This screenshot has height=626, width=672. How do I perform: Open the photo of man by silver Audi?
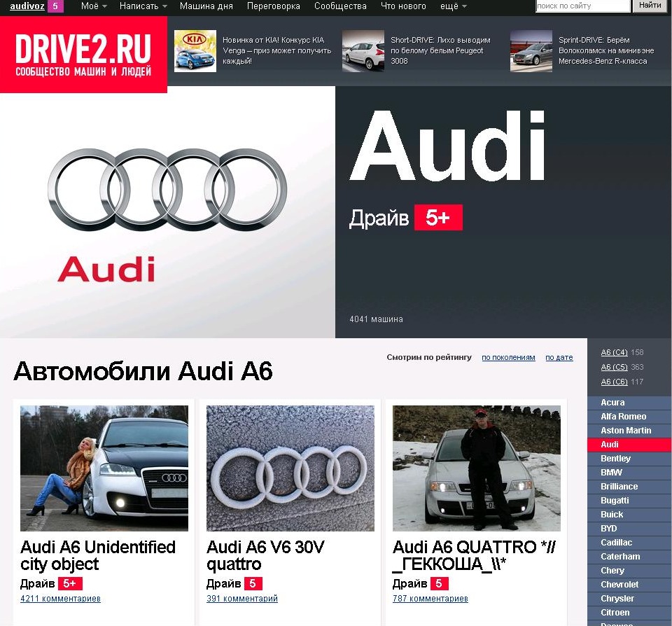[477, 468]
